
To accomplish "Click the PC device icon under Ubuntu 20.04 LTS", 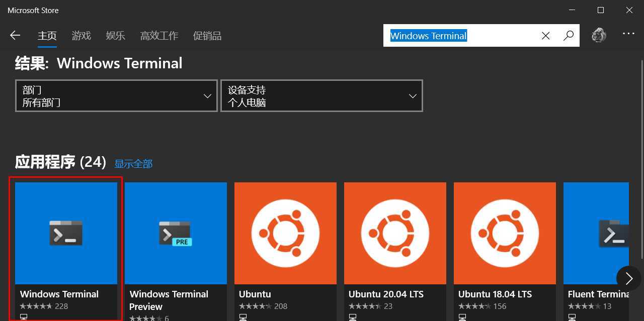I will pos(353,317).
